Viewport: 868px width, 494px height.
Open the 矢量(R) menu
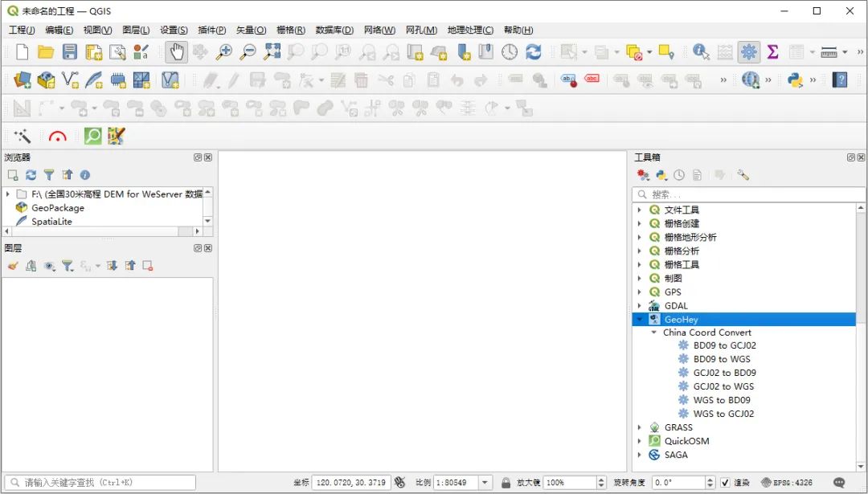(252, 30)
